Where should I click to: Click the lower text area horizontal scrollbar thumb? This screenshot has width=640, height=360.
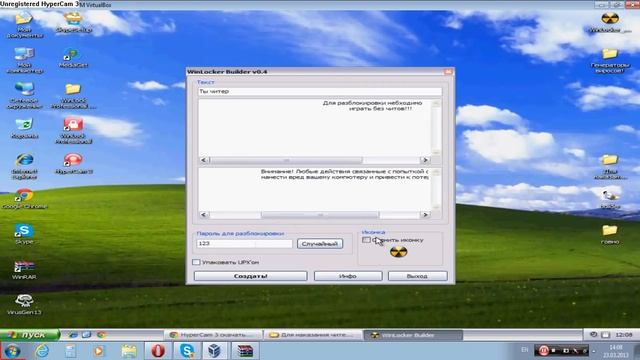coord(320,215)
